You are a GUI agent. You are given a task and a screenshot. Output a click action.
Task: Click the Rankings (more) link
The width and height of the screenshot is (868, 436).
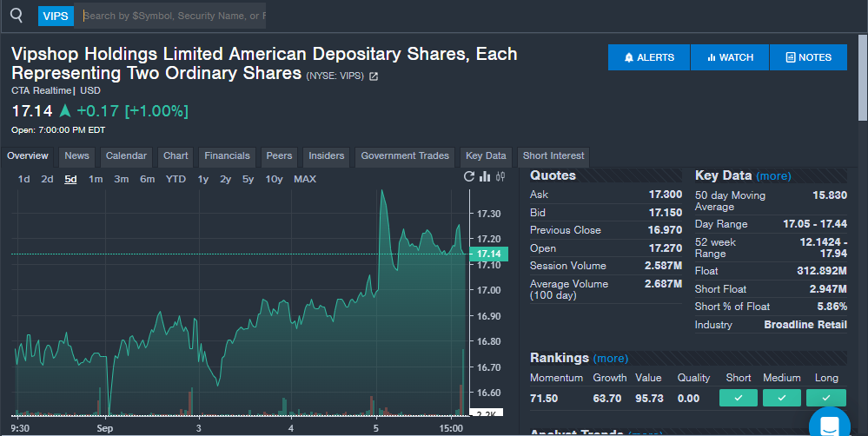(611, 359)
